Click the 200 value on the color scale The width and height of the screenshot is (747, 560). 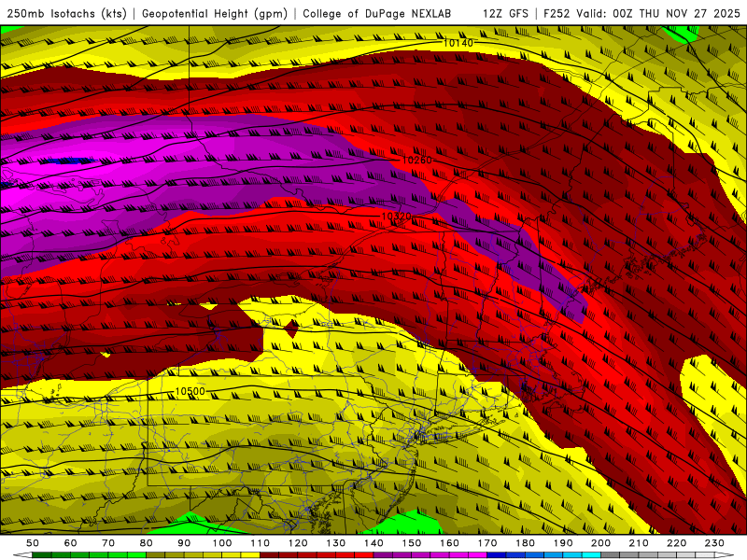point(601,543)
